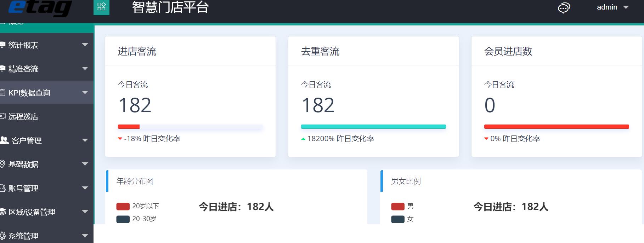This screenshot has height=243, width=644.
Task: Click the 基础数据 location pin icon
Action: coord(2,164)
